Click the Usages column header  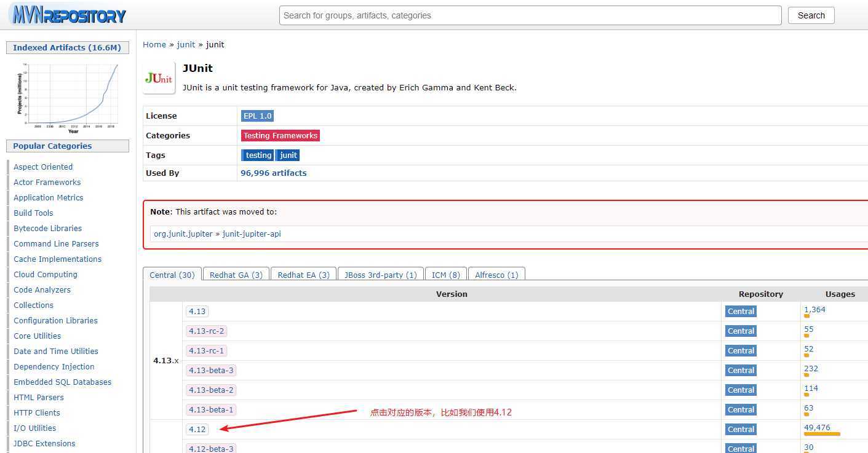click(x=840, y=294)
